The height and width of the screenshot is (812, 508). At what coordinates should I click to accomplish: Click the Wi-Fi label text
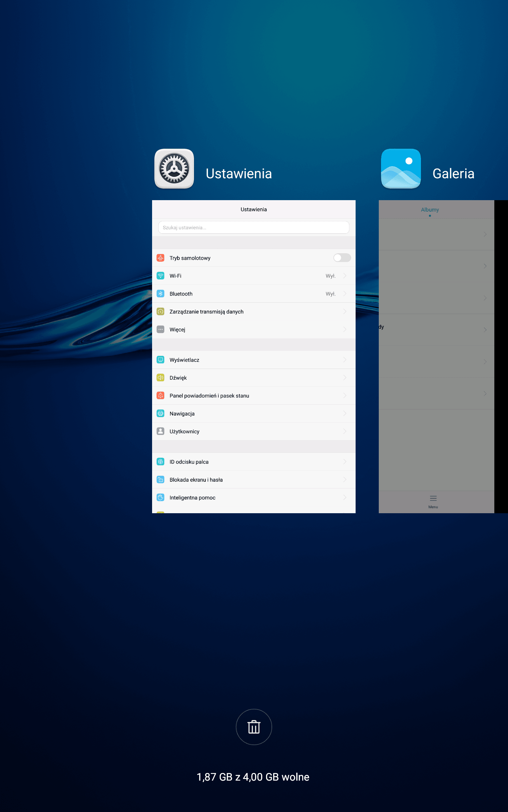175,276
